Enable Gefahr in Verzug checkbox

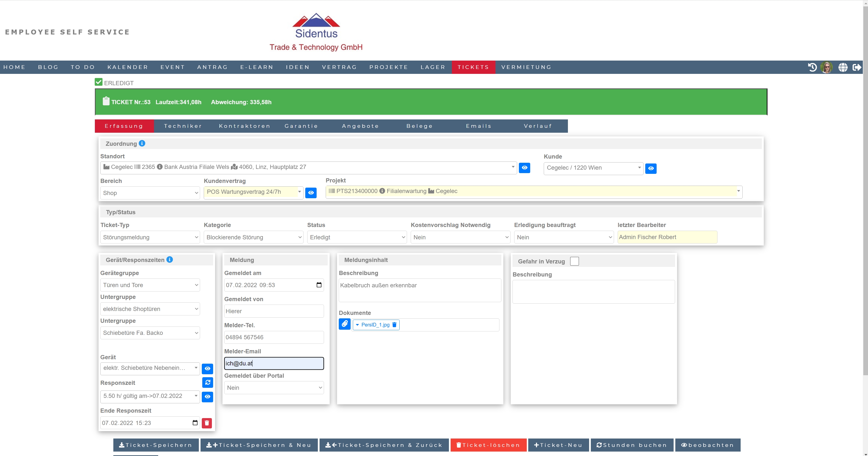tap(575, 261)
